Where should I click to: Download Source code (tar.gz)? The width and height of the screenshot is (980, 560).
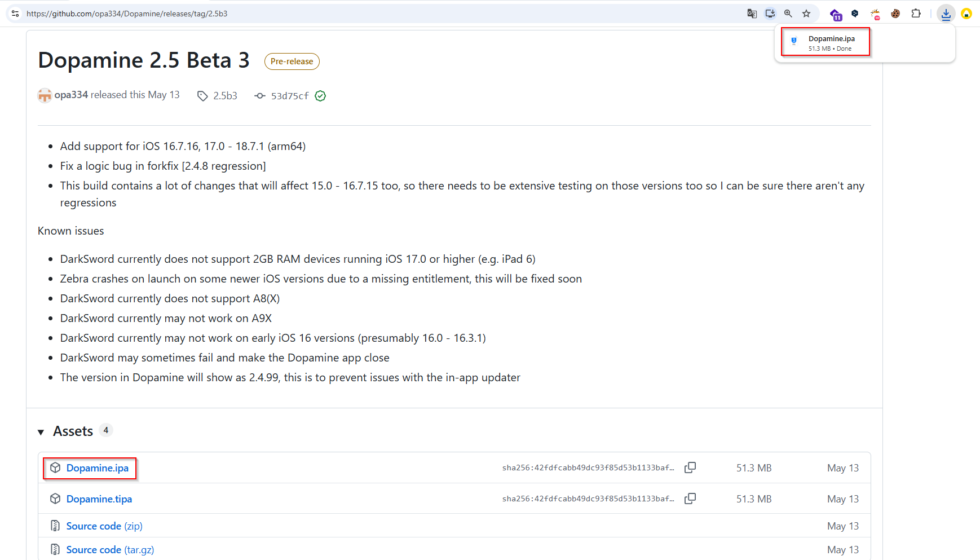pos(110,550)
